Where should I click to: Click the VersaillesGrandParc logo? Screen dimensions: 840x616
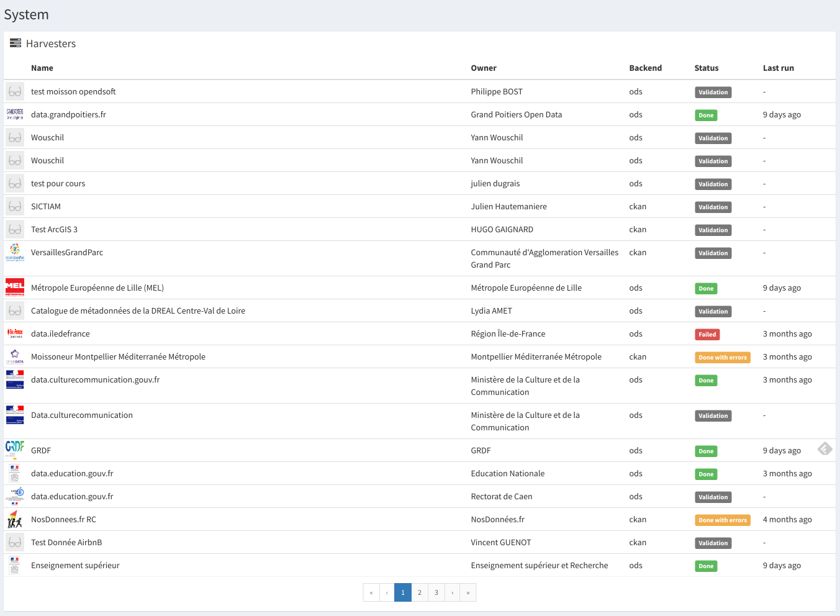[15, 252]
